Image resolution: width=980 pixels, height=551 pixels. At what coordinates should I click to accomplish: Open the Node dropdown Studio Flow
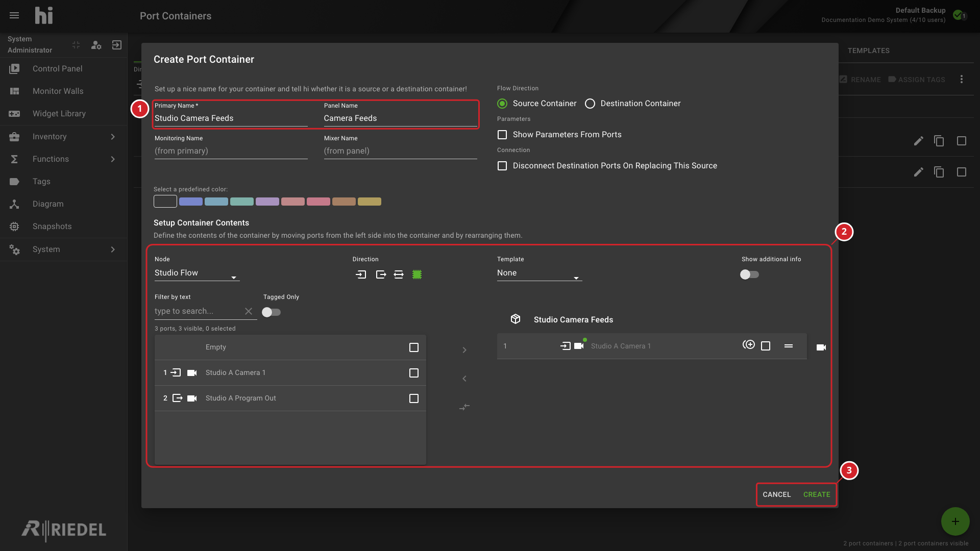coord(197,273)
